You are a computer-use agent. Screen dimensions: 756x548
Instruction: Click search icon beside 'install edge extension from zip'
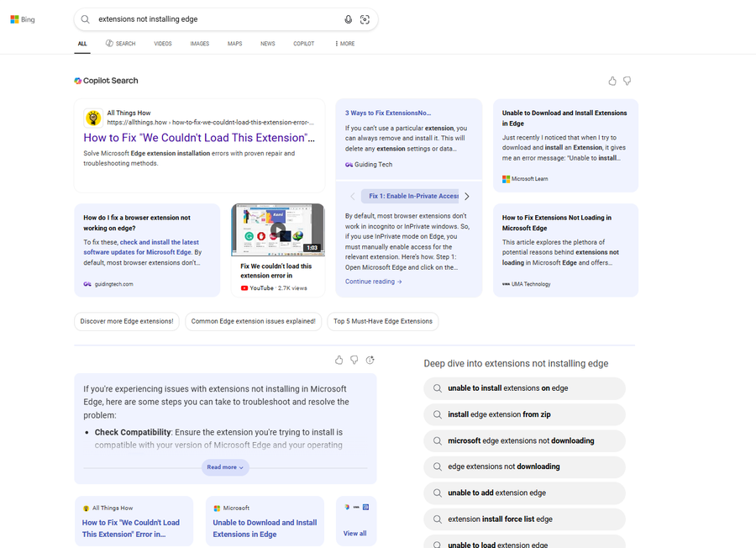click(438, 414)
